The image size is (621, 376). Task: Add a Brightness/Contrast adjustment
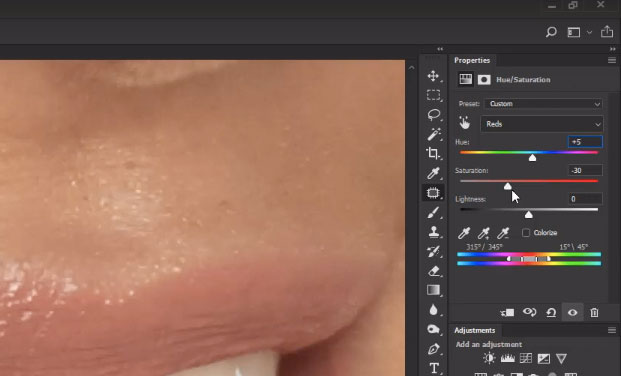489,358
